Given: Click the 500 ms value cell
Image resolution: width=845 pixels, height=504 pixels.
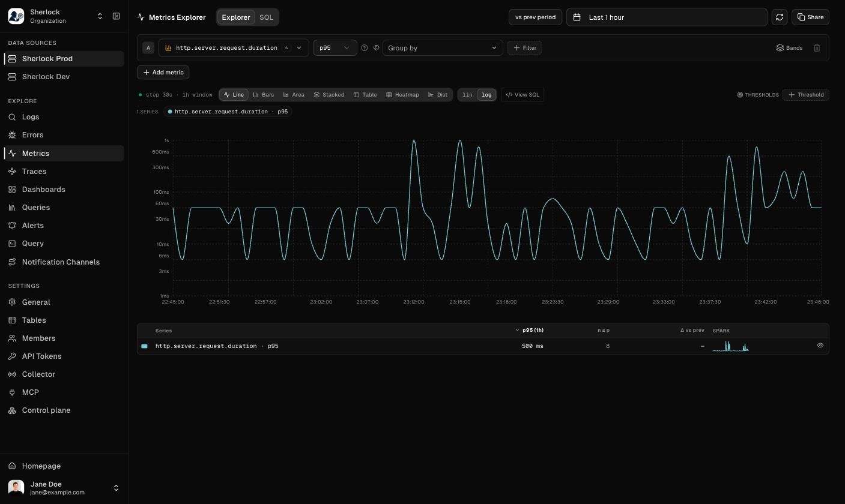Looking at the screenshot, I should pos(532,346).
